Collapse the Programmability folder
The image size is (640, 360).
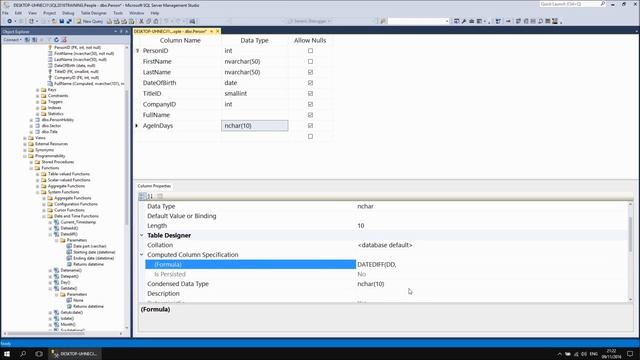[x=25, y=156]
